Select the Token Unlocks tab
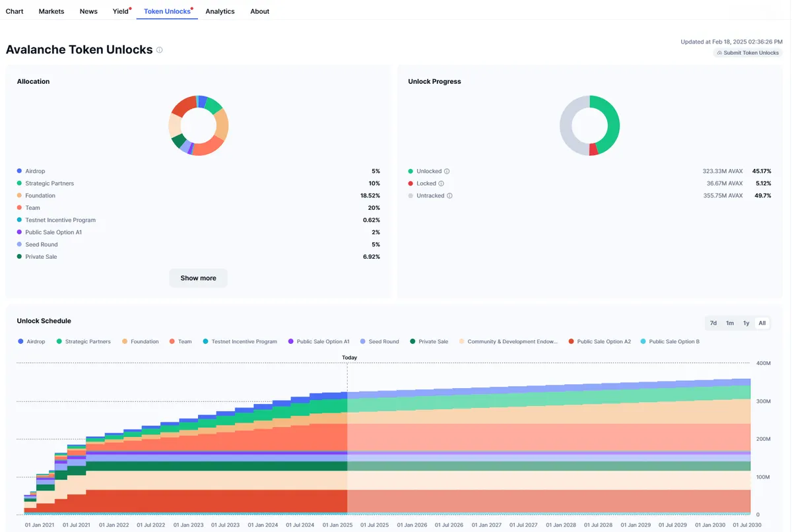792x532 pixels. click(168, 11)
